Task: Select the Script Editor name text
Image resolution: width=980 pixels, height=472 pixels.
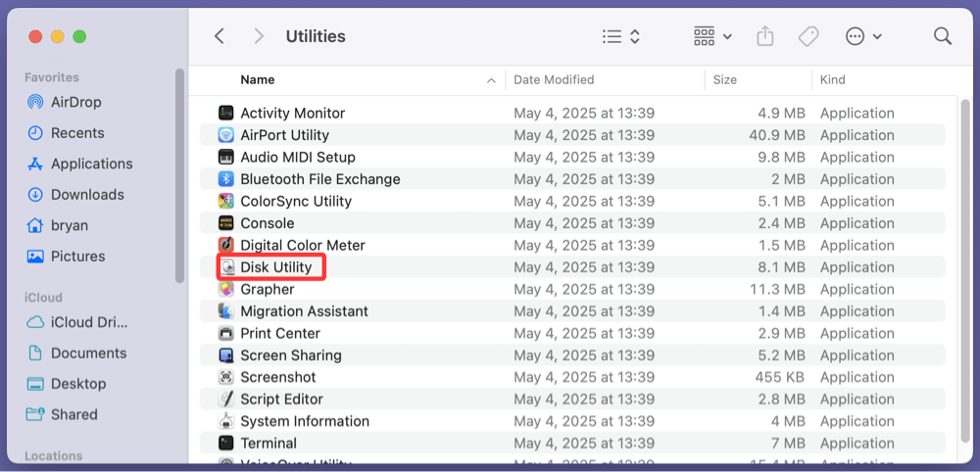Action: pos(282,399)
